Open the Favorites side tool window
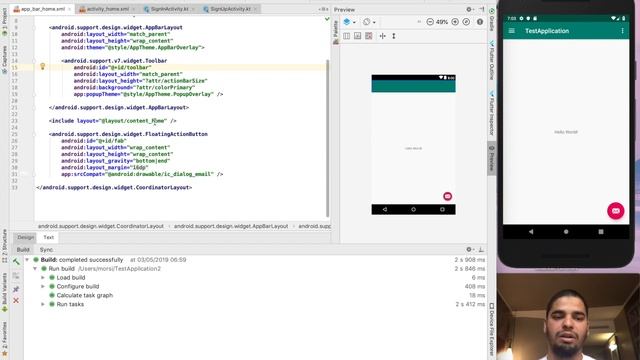 [x=4, y=339]
